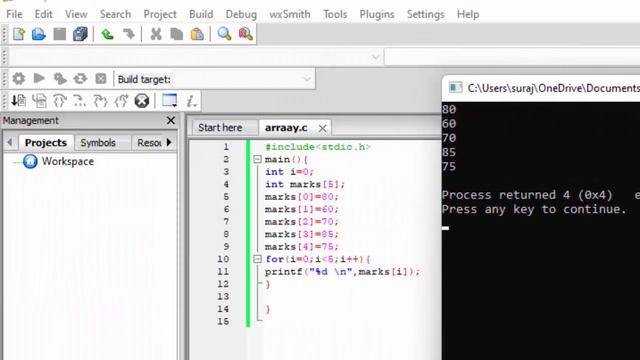Image resolution: width=640 pixels, height=360 pixels.
Task: Abort build icon
Action: 100,78
